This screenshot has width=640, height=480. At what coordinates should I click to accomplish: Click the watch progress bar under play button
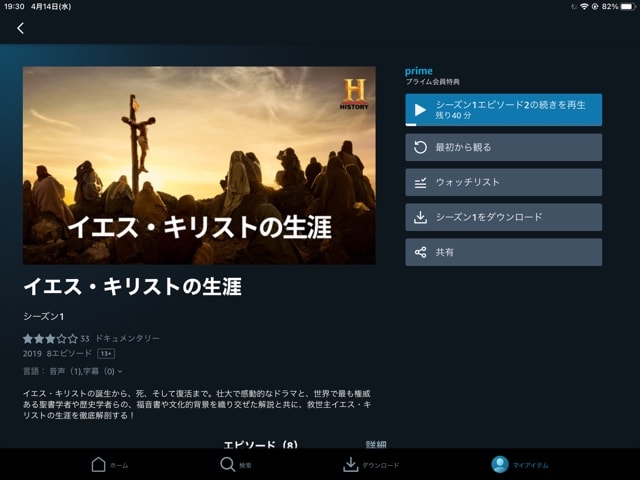(x=503, y=124)
